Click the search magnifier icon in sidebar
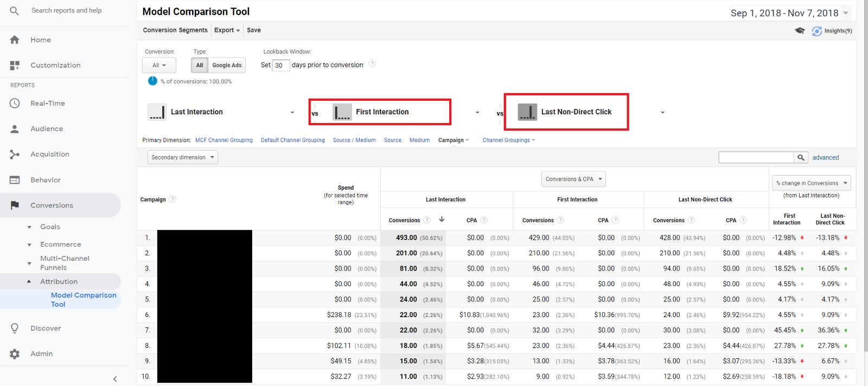Screen dimensions: 868x386 tap(15, 11)
